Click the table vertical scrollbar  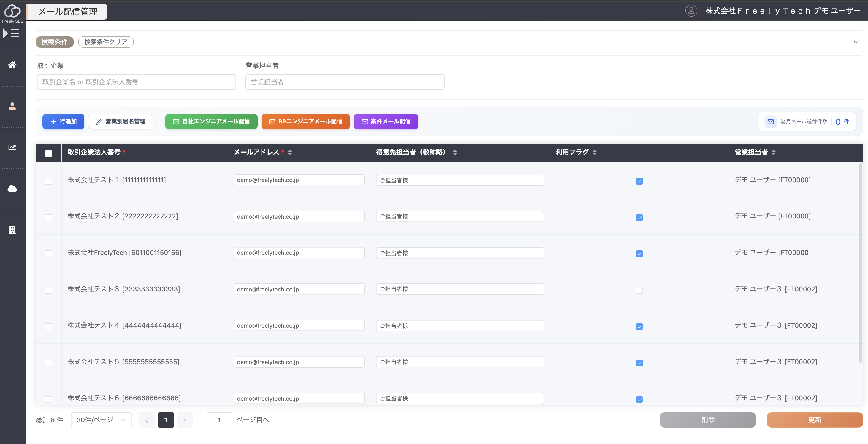[x=860, y=263]
